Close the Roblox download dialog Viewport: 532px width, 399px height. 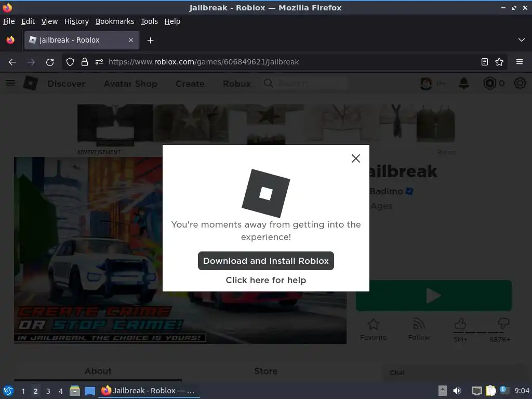pyautogui.click(x=355, y=158)
